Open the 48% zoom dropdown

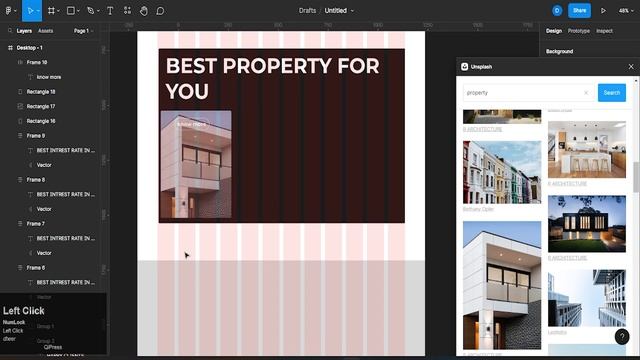click(x=626, y=11)
